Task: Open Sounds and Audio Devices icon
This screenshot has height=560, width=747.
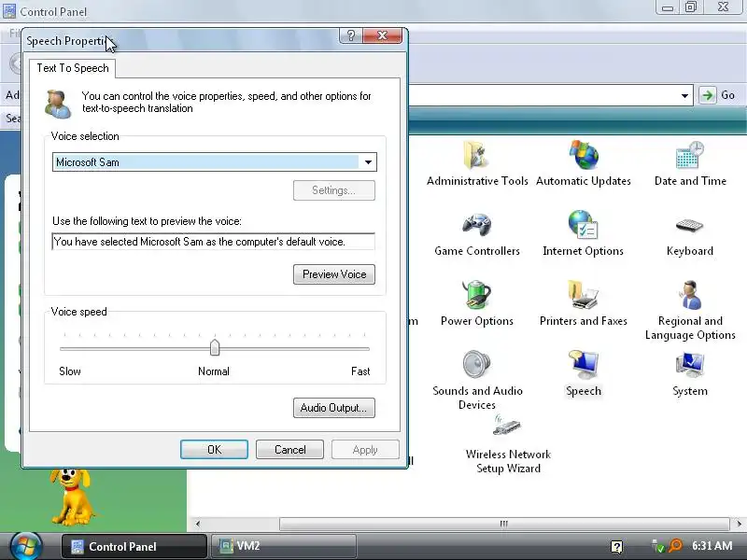Action: pos(477,364)
